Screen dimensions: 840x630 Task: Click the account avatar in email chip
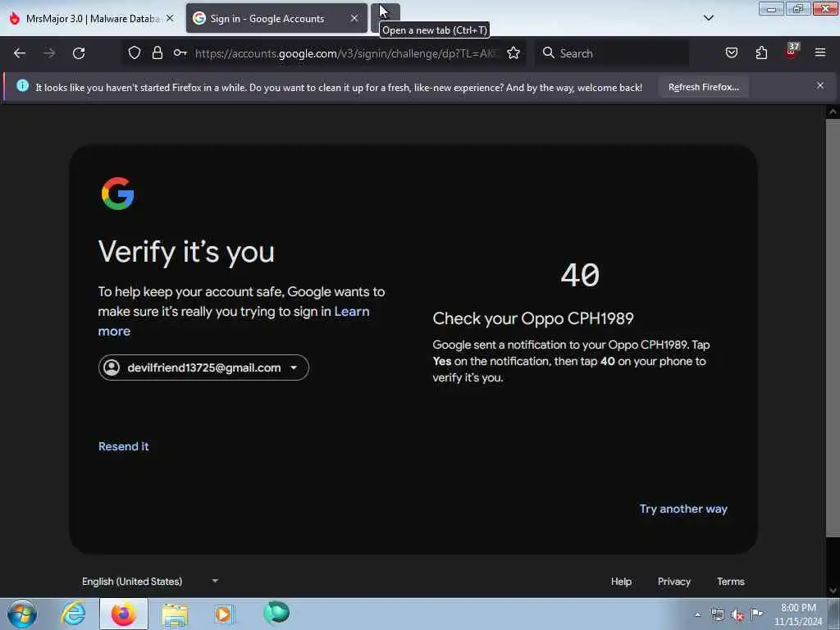coord(112,367)
